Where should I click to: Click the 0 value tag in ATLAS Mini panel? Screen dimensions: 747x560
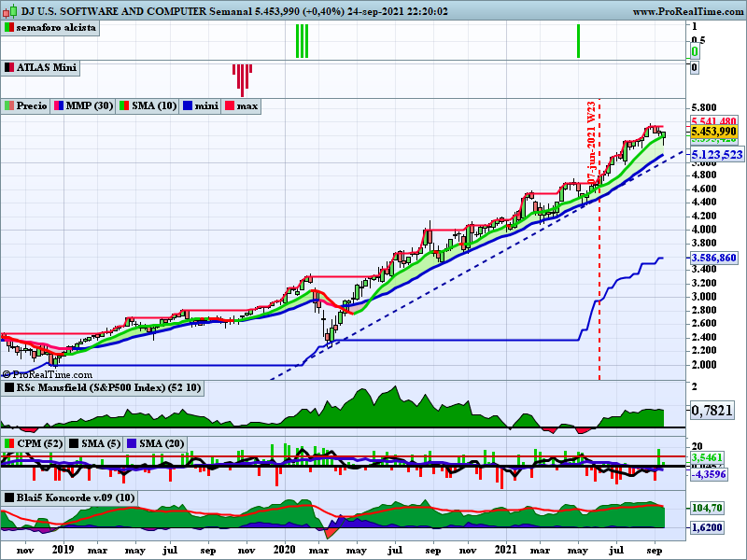coord(694,67)
